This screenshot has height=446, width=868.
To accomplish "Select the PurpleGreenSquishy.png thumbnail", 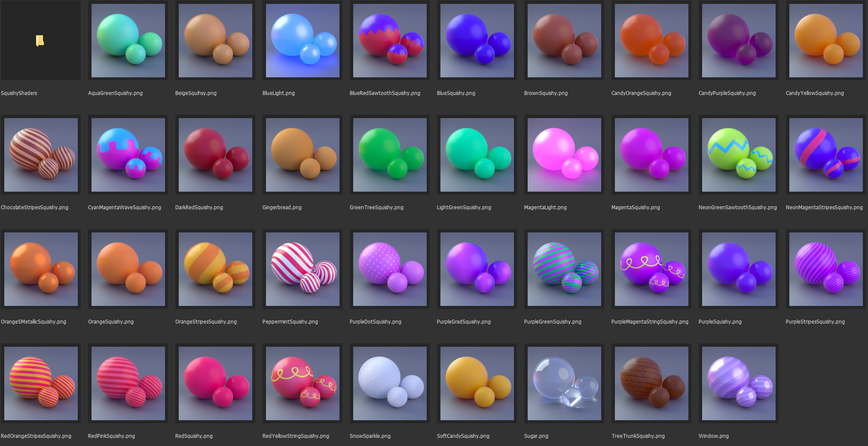I will click(564, 269).
